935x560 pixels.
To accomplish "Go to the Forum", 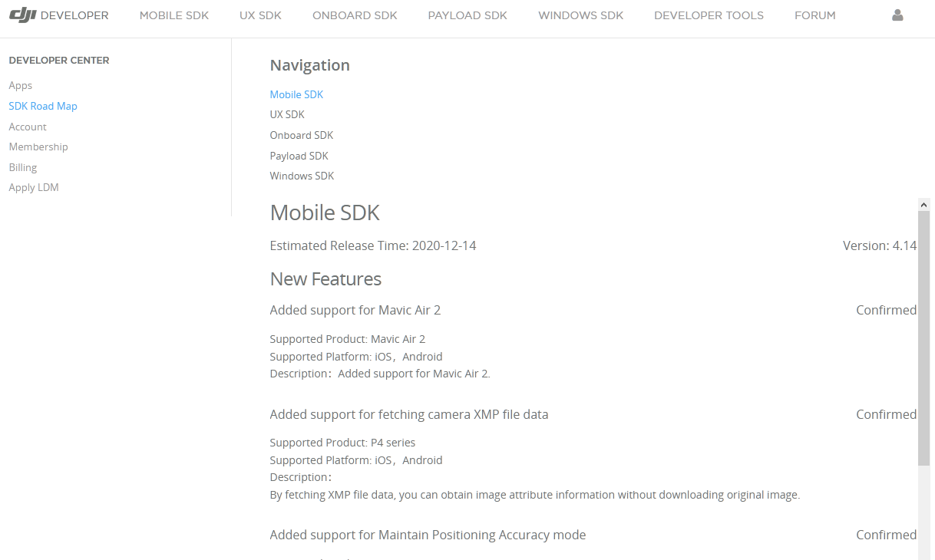I will 815,15.
